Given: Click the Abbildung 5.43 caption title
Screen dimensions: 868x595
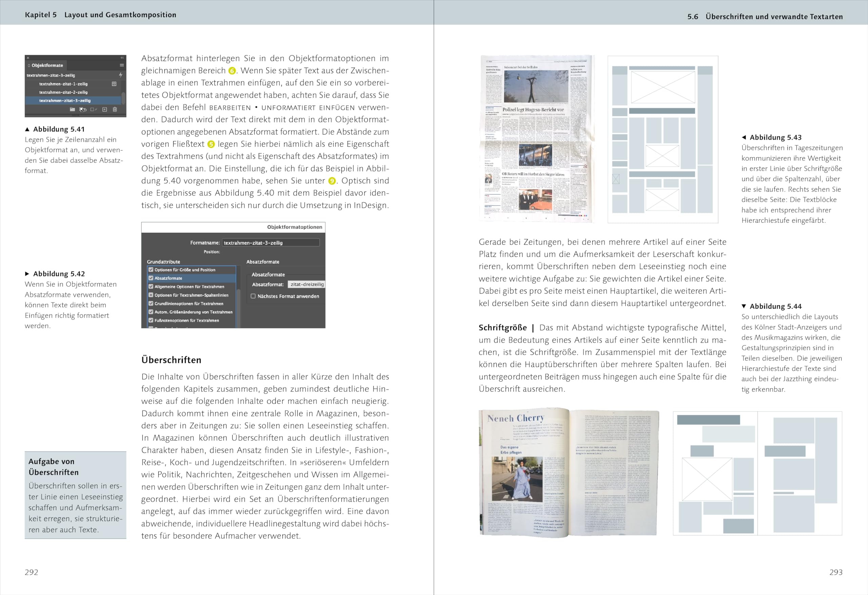Looking at the screenshot, I should [x=775, y=137].
